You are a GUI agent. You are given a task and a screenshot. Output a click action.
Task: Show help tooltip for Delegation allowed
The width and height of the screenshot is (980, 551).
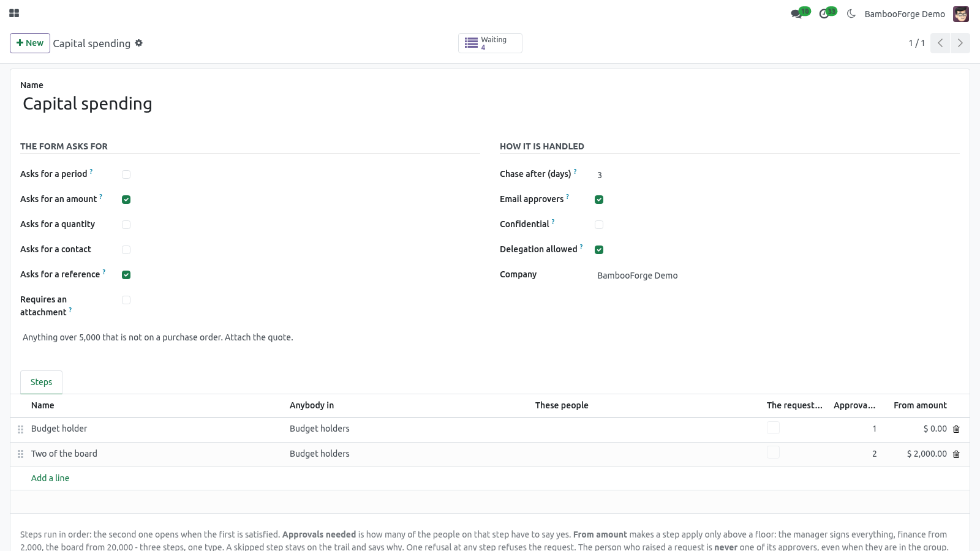pyautogui.click(x=581, y=247)
